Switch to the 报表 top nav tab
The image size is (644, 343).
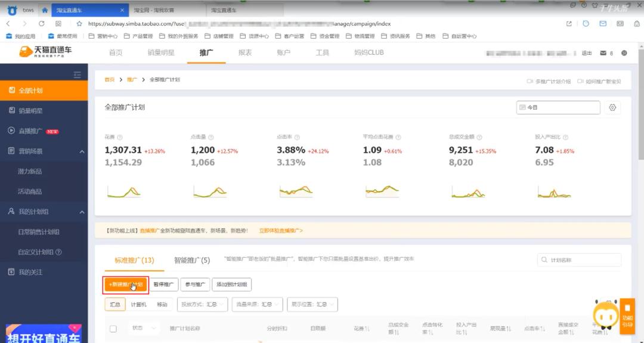pos(245,52)
